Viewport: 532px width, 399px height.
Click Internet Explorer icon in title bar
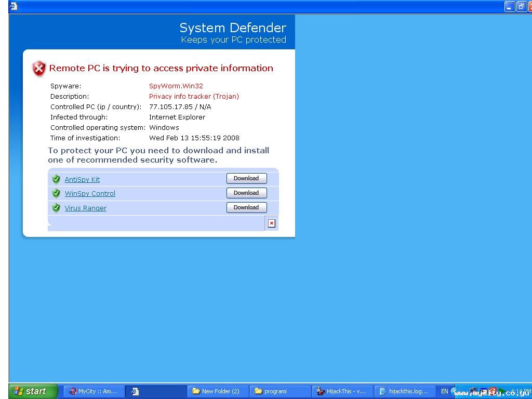point(14,6)
